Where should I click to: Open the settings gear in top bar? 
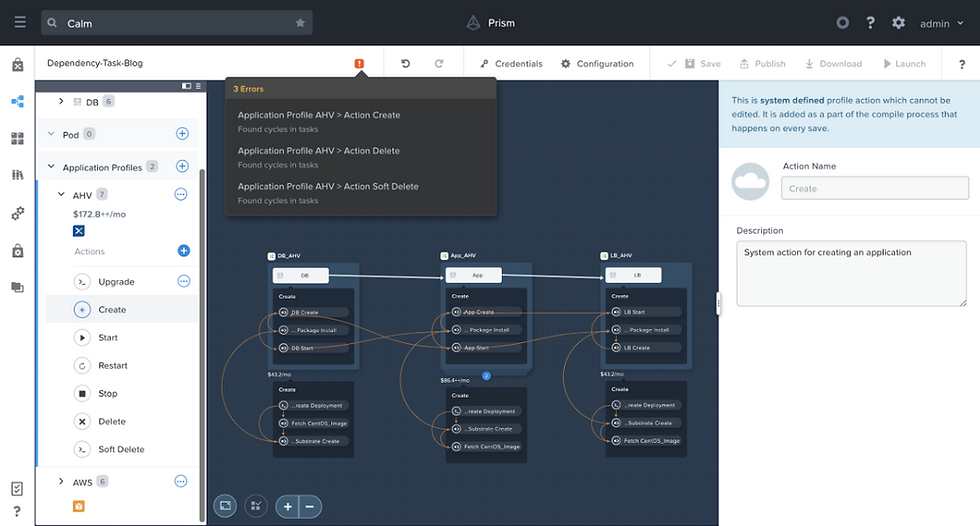898,23
